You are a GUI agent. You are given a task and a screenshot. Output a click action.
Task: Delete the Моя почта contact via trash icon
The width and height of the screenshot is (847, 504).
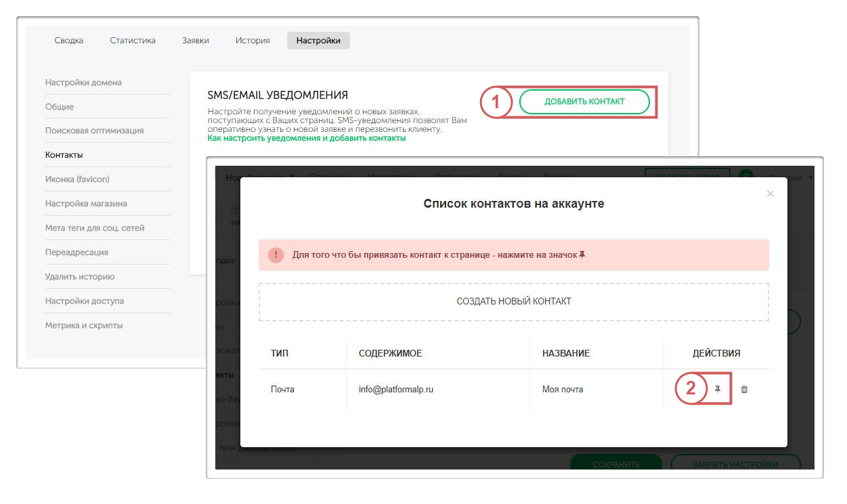744,389
